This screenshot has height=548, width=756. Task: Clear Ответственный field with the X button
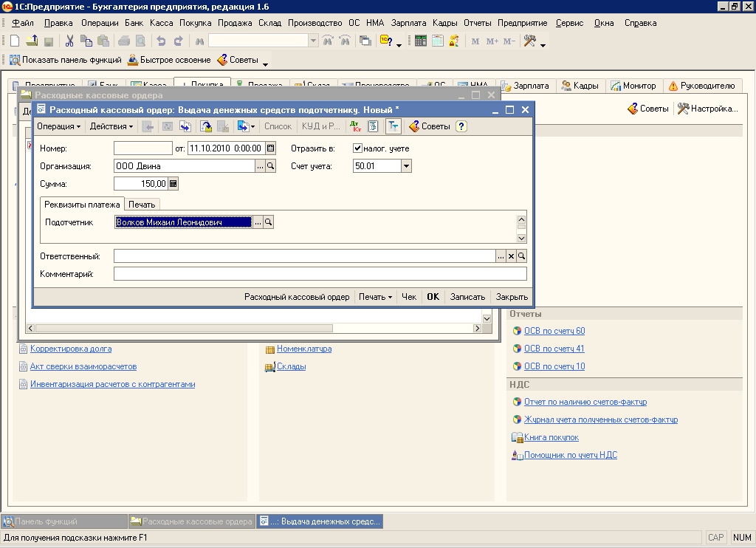511,256
